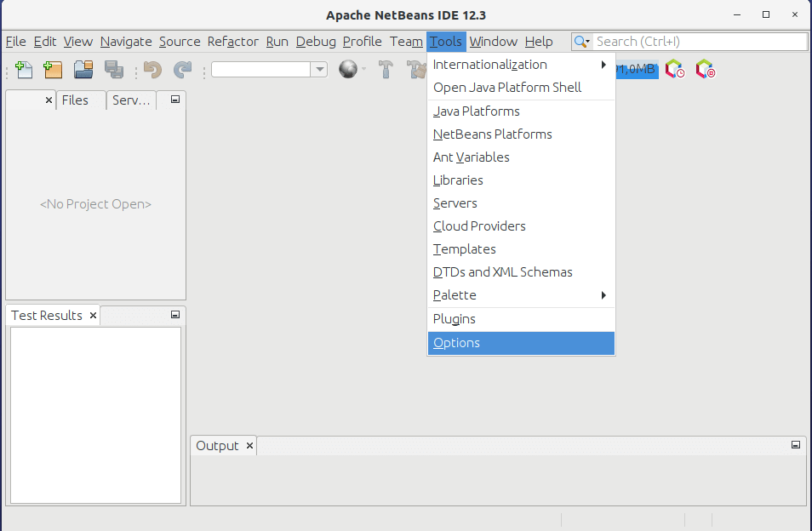
Task: Click inside the Test Results white area
Action: 96,414
